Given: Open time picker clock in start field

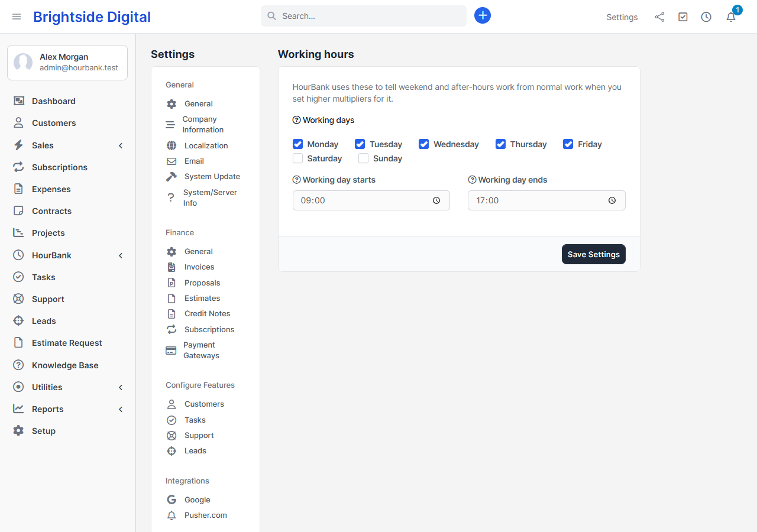Looking at the screenshot, I should point(436,200).
